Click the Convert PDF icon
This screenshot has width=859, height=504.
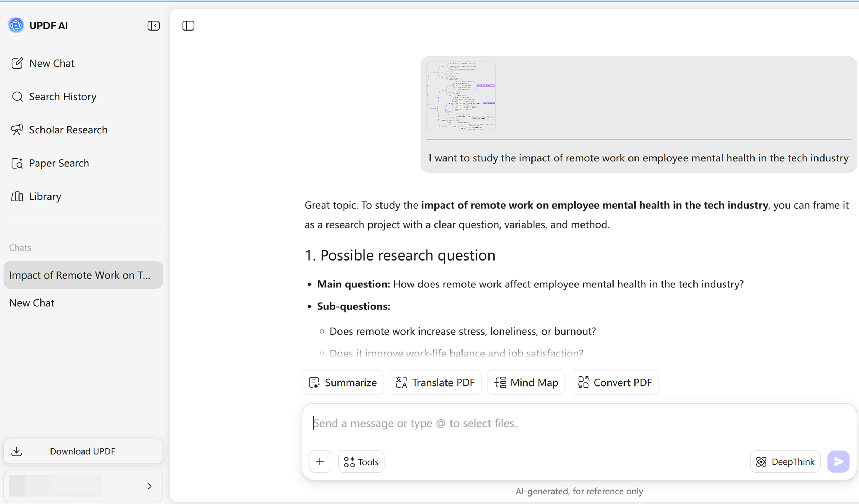583,382
